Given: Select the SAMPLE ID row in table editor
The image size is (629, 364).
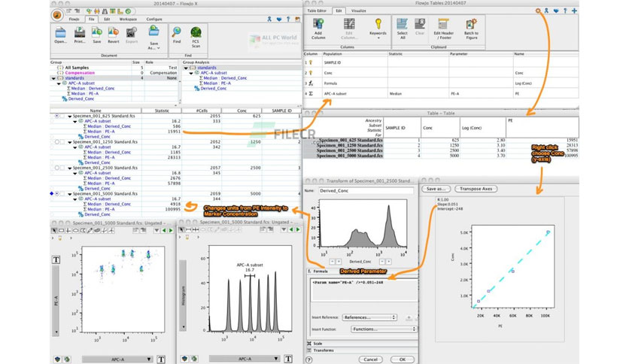Looking at the screenshot, I should coord(441,62).
